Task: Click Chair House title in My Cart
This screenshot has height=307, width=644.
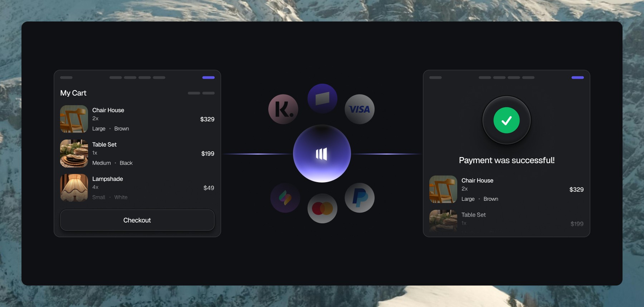Action: click(108, 110)
